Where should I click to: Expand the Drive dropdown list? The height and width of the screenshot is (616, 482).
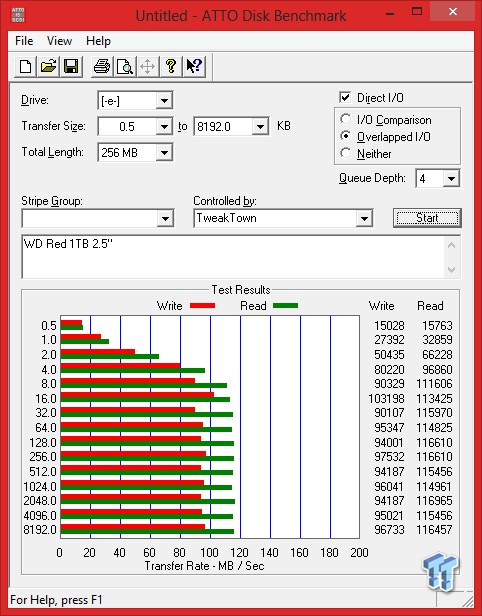click(x=164, y=101)
